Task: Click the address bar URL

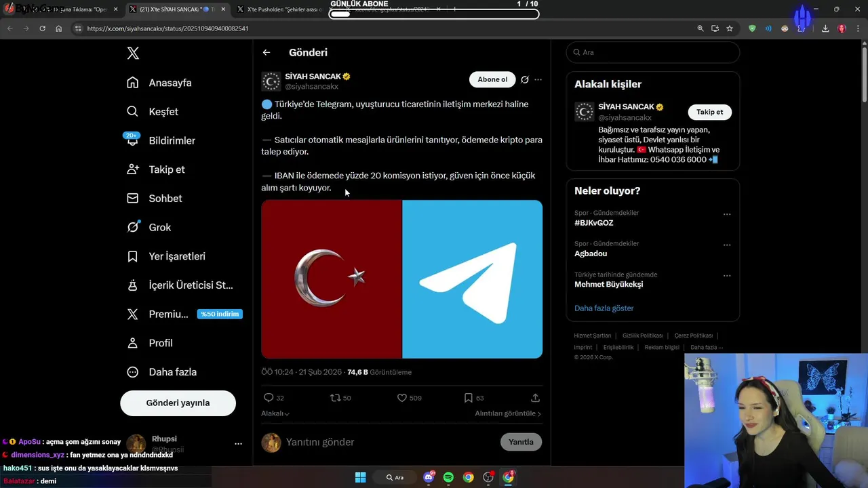Action: tap(167, 28)
